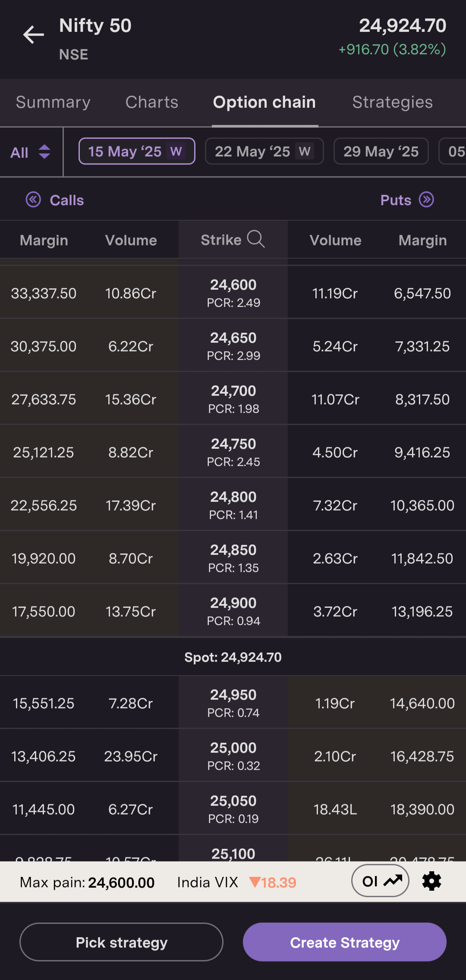Select the 22 May '25 weekly expiry

coord(264,151)
